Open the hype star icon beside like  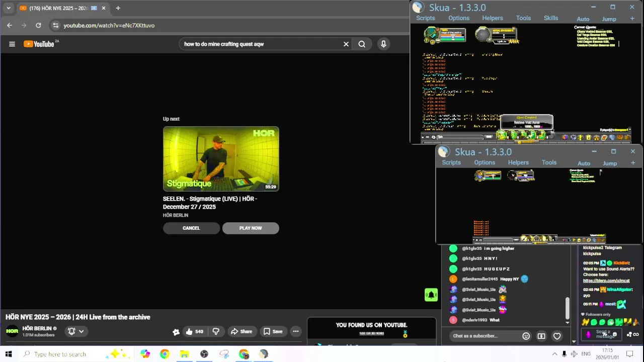(176, 332)
